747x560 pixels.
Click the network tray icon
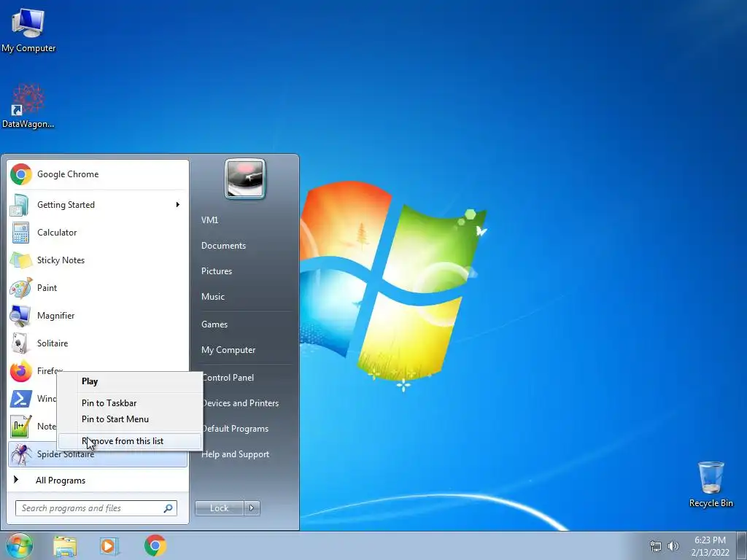656,546
